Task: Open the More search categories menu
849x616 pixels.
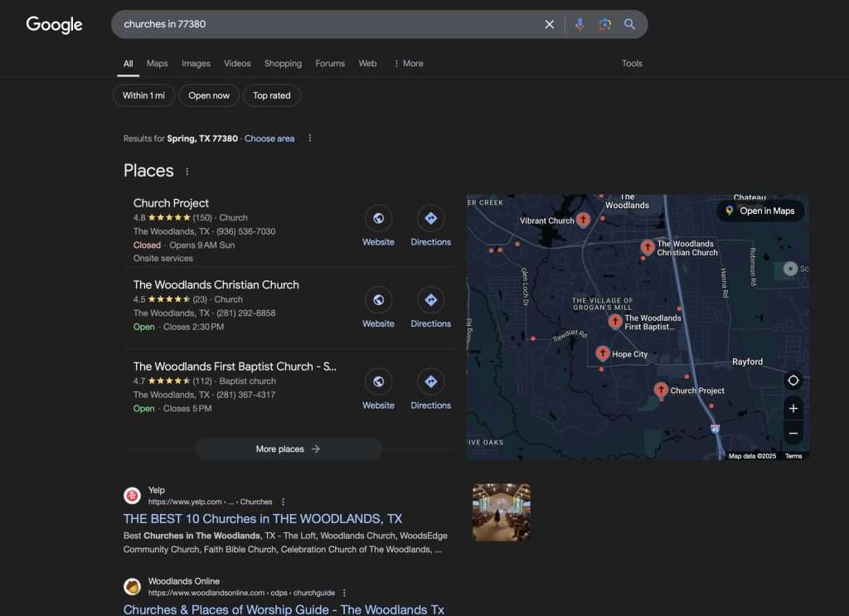Action: pyautogui.click(x=408, y=63)
